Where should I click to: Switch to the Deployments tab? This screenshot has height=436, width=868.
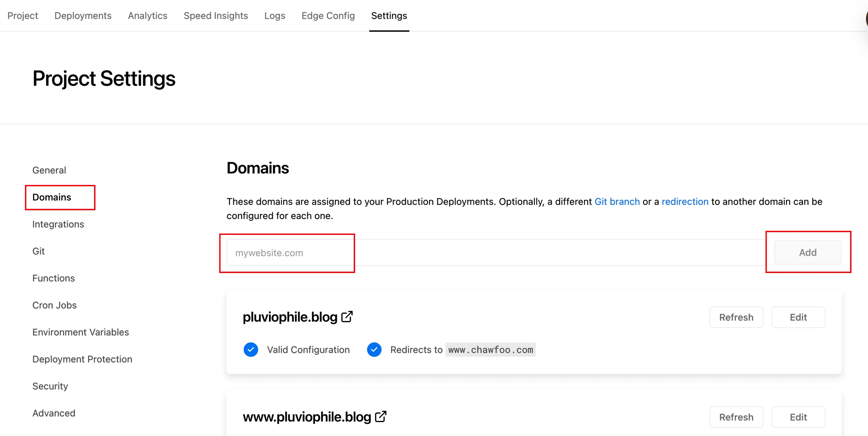tap(83, 16)
